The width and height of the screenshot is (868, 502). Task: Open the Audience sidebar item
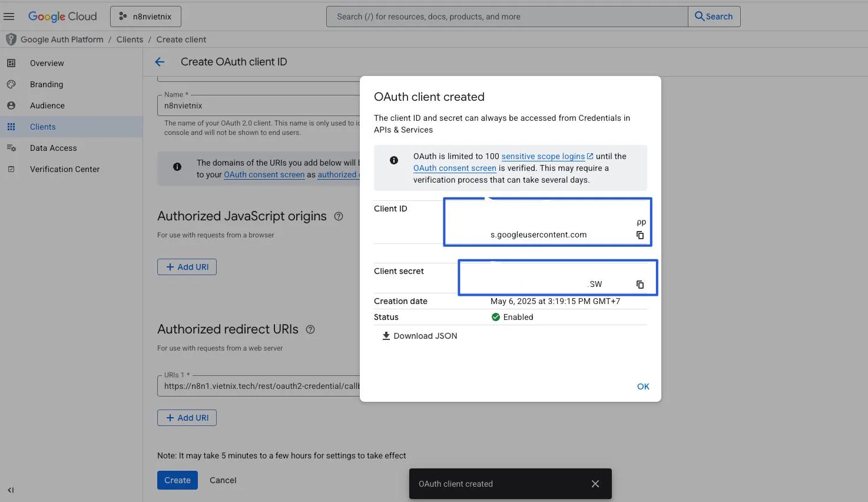[x=71, y=105]
